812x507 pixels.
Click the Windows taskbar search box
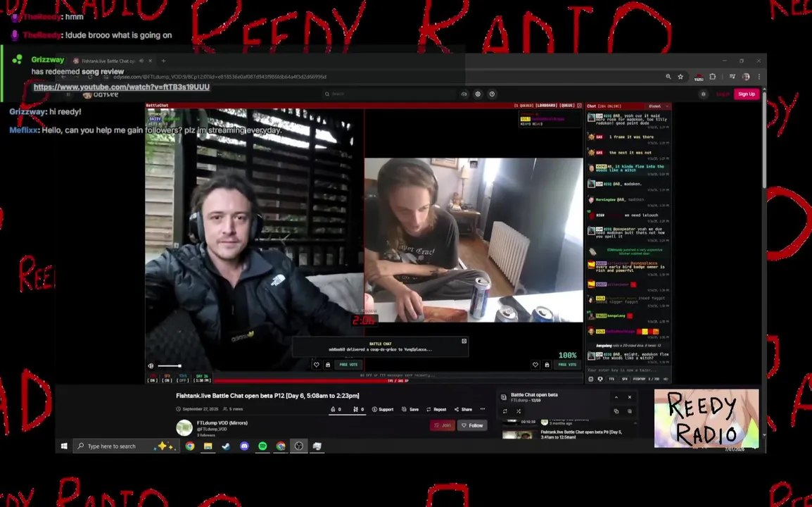pos(126,446)
